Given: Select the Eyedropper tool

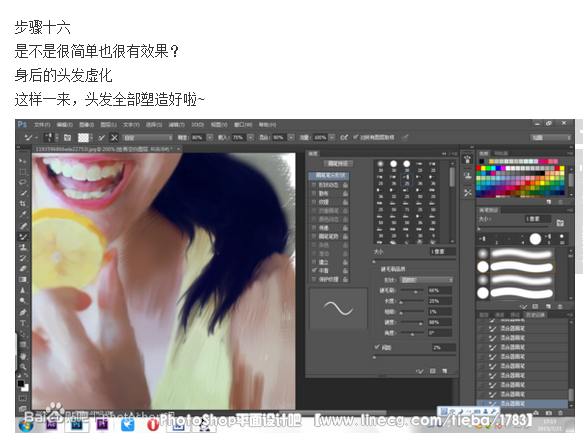Looking at the screenshot, I should pyautogui.click(x=23, y=215).
